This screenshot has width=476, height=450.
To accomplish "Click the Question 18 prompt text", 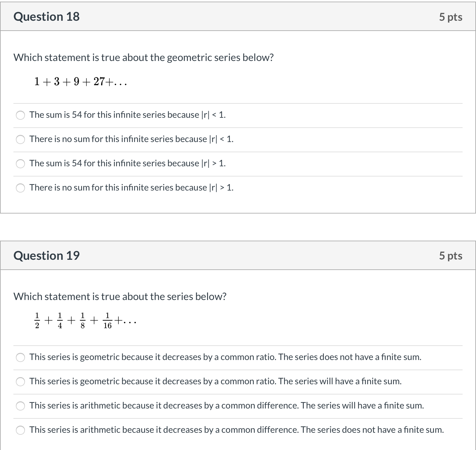I will coord(144,57).
